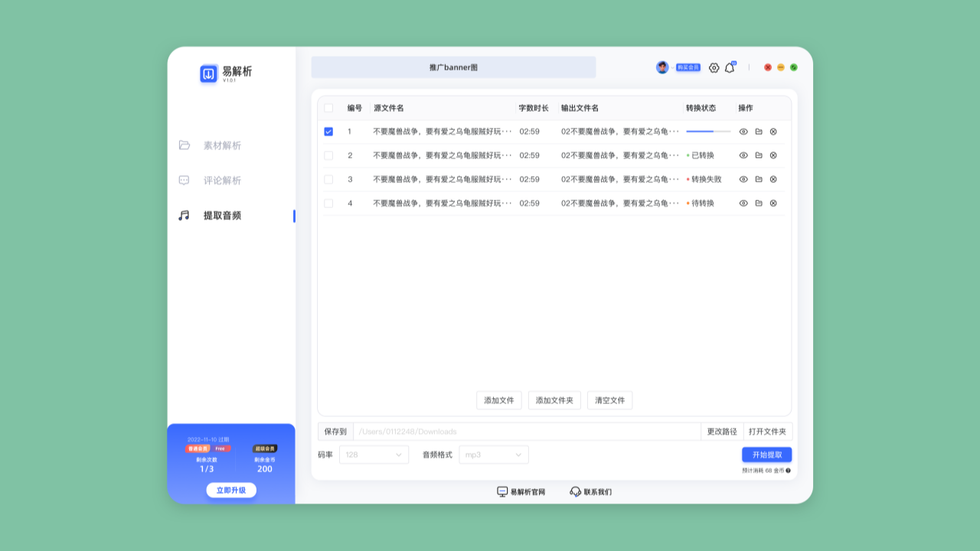Select the 提取音频 sidebar tab icon
The height and width of the screenshot is (551, 980).
[x=182, y=215]
